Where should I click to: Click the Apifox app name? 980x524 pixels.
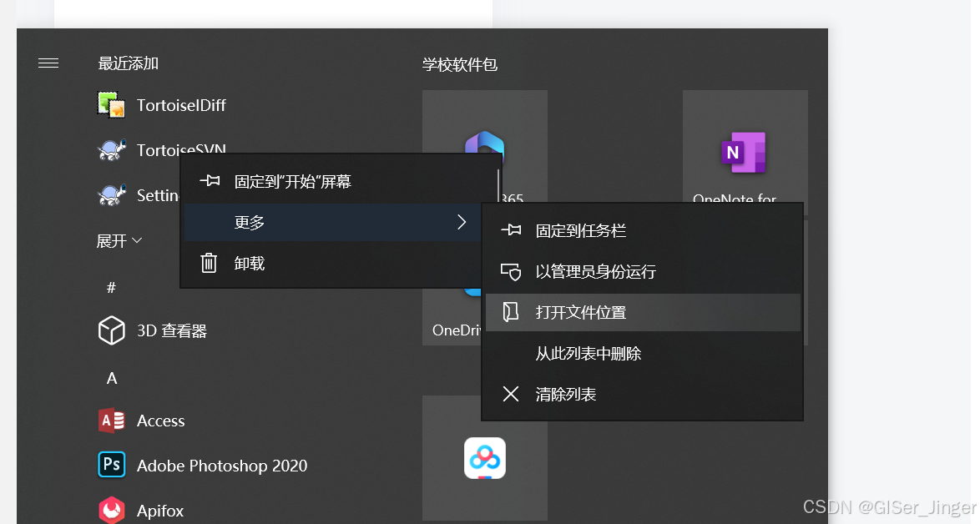[x=160, y=511]
